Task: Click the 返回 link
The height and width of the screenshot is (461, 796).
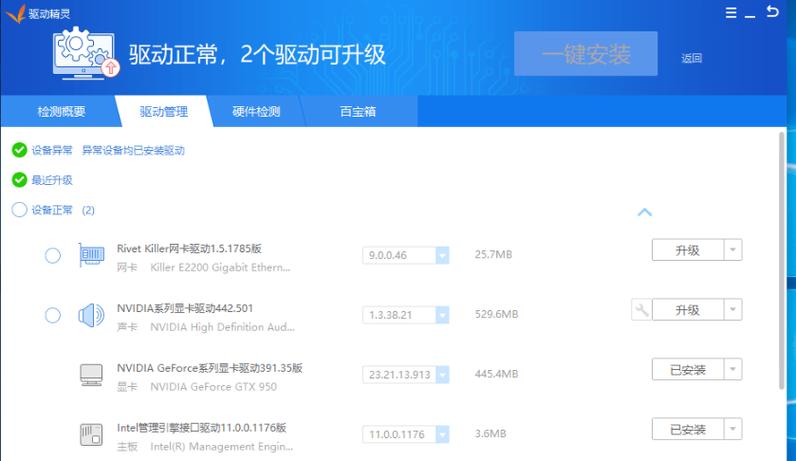Action: (691, 58)
